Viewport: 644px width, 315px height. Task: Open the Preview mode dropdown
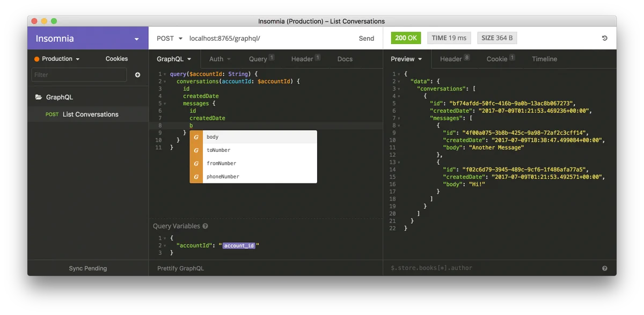[406, 59]
